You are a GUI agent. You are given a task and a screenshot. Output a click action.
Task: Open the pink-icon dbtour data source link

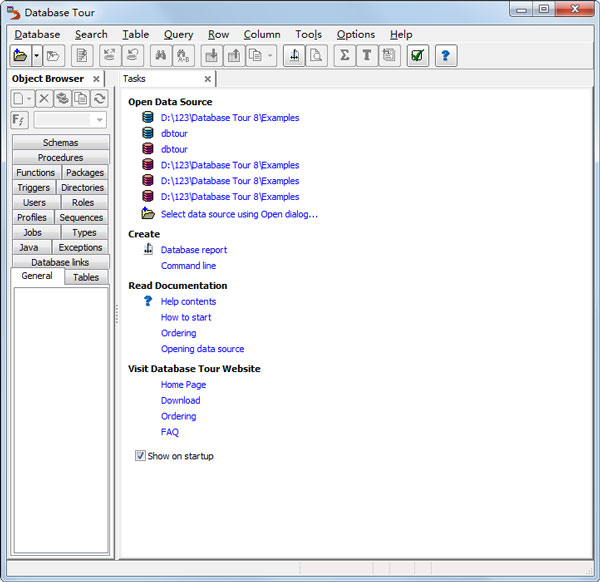click(x=174, y=149)
